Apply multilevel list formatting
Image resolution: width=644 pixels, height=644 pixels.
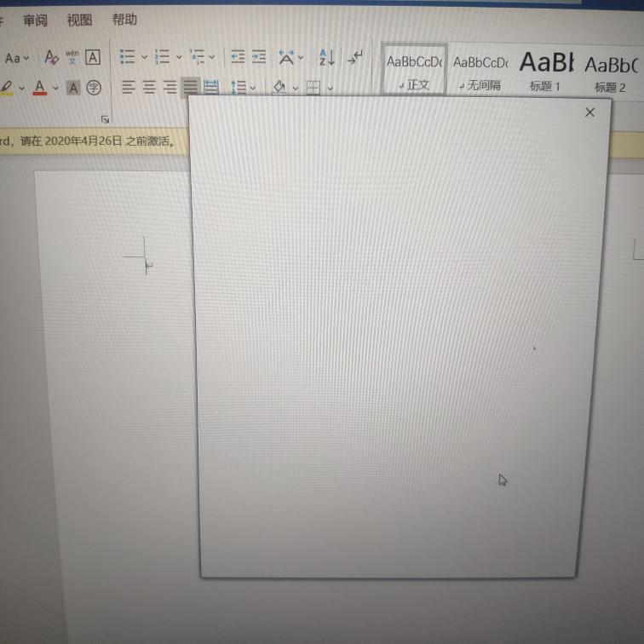click(x=198, y=57)
